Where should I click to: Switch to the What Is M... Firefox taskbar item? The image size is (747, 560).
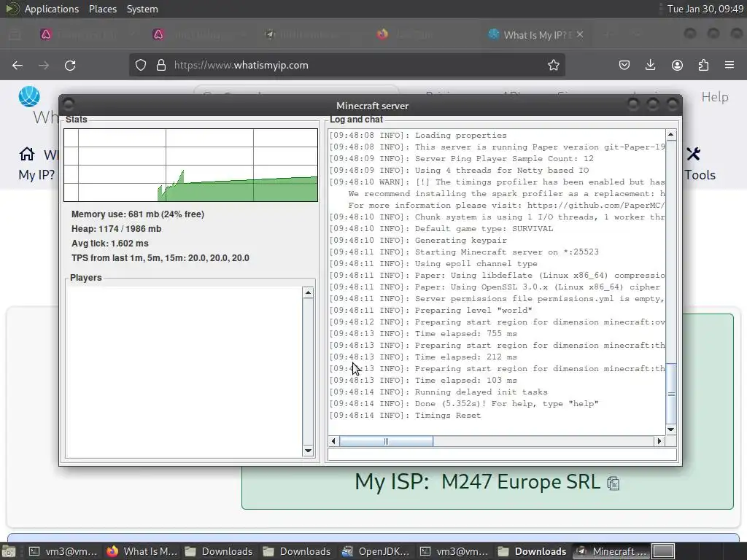[x=142, y=551]
